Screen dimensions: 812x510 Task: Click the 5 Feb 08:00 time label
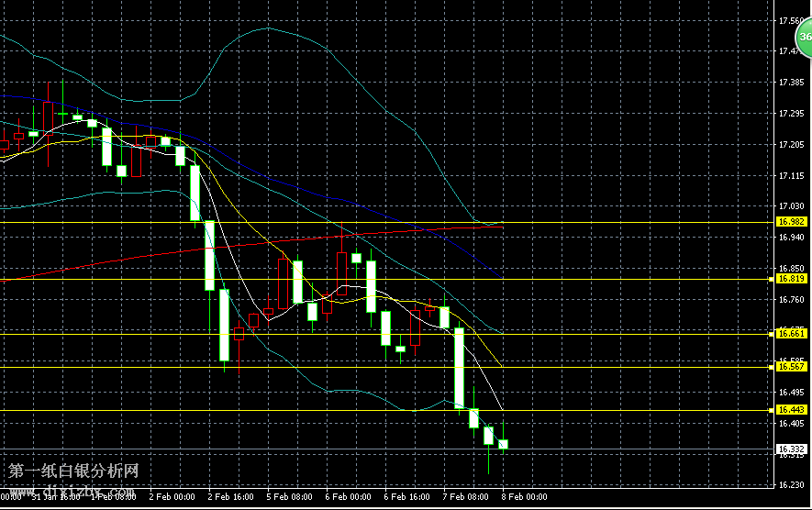pyautogui.click(x=290, y=496)
